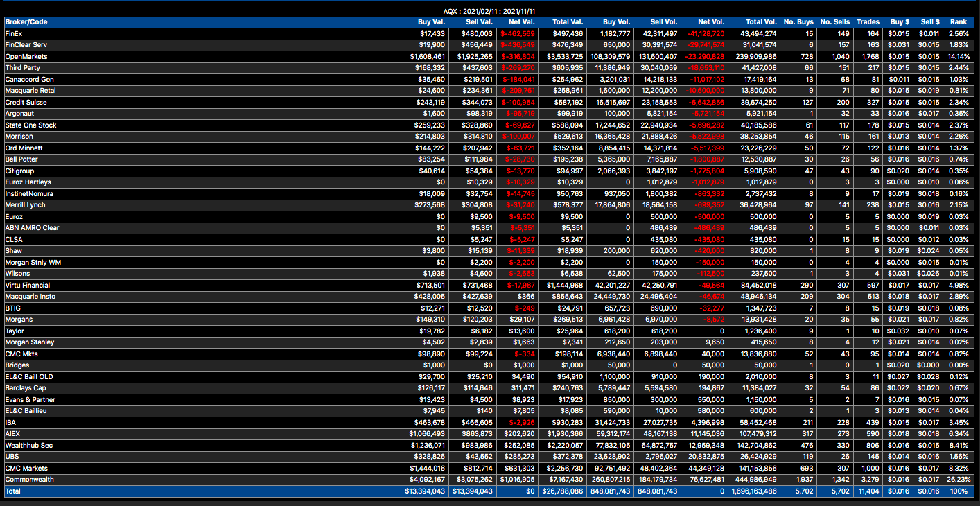Sort by the Net Vol. column header
980x506 pixels.
point(712,22)
